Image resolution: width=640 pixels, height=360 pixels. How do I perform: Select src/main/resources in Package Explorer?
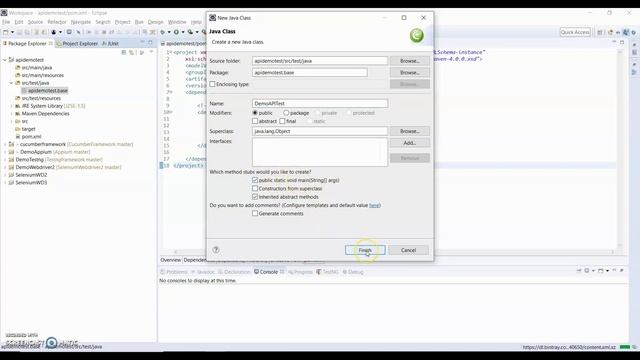(43, 76)
